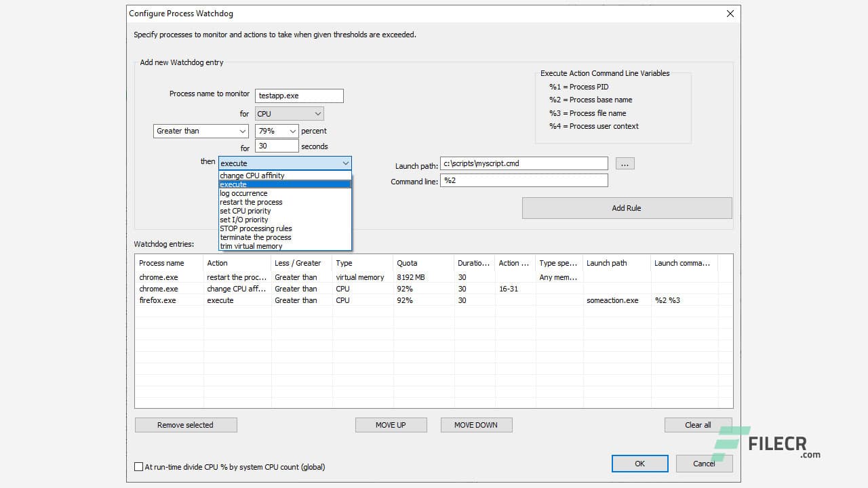Screen dimensions: 868x488
Task: Collapse the then action dropdown
Action: click(346, 163)
